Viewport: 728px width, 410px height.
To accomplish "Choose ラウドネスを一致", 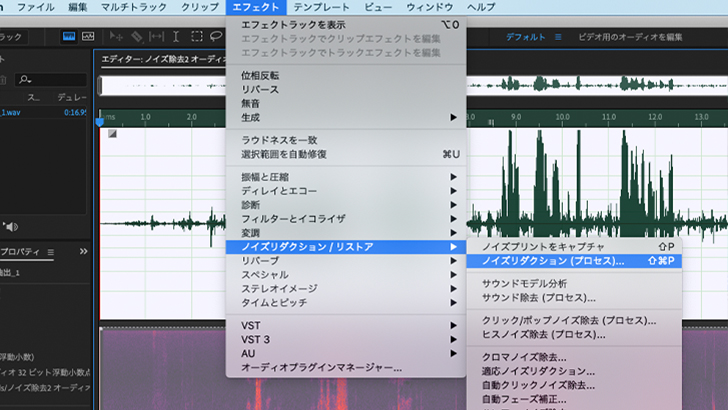I will (x=346, y=140).
